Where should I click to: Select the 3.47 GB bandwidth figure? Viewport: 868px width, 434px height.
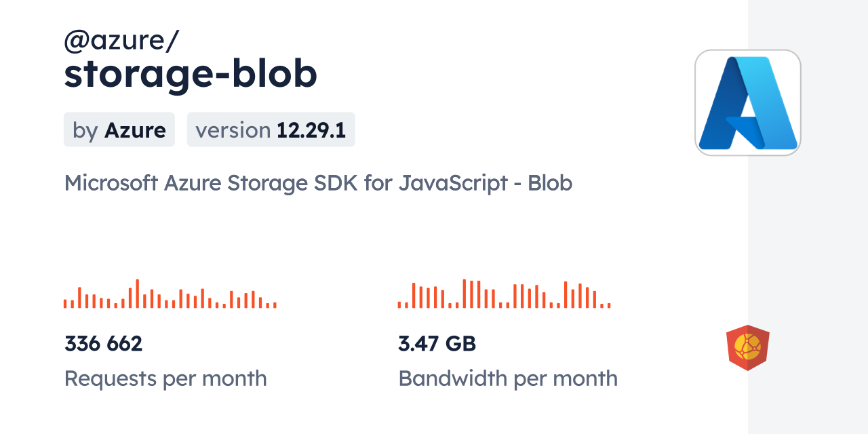pos(437,344)
